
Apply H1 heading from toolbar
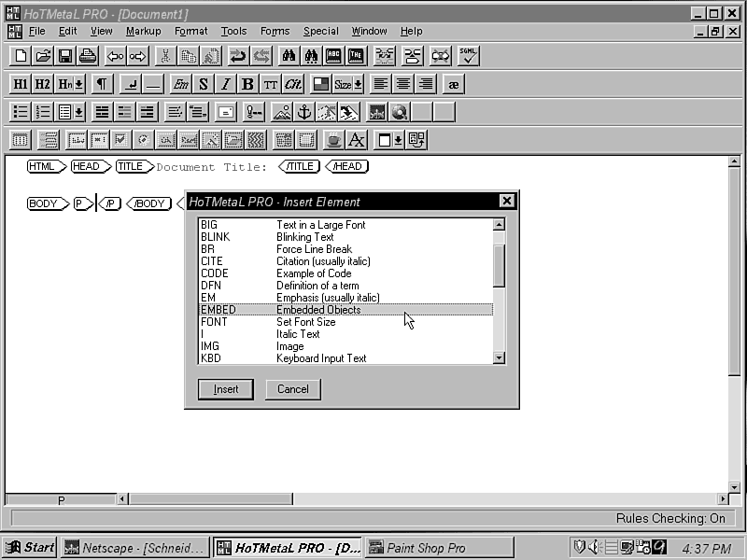(21, 84)
